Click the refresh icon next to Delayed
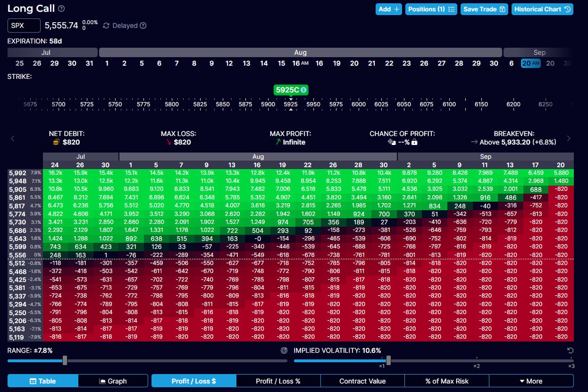Viewport: 588px width, 392px height. 106,26
